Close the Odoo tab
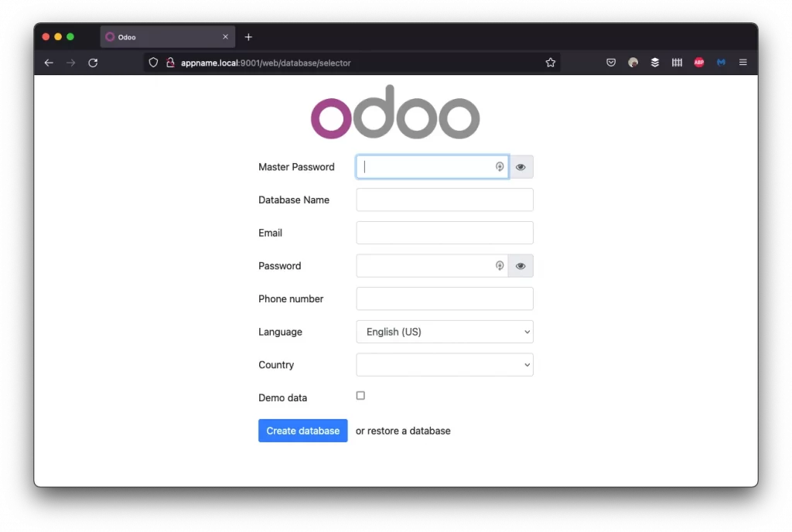The width and height of the screenshot is (792, 532). coord(225,37)
